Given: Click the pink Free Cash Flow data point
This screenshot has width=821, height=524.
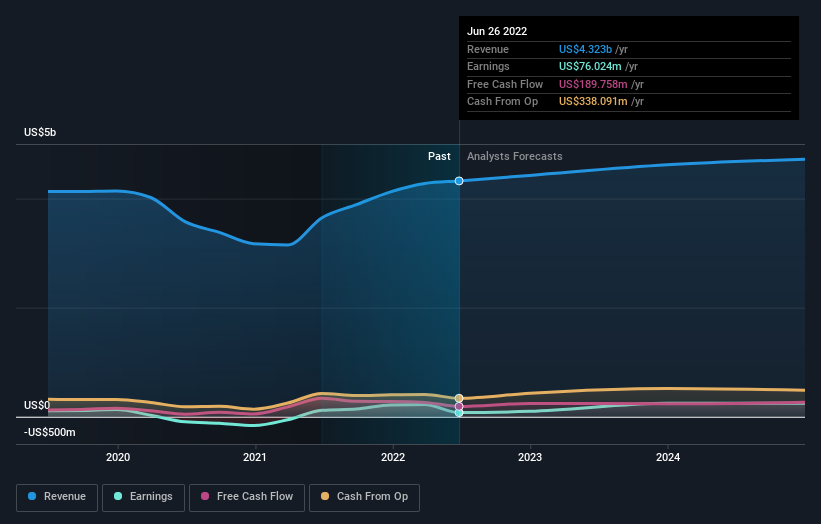Looking at the screenshot, I should [459, 406].
